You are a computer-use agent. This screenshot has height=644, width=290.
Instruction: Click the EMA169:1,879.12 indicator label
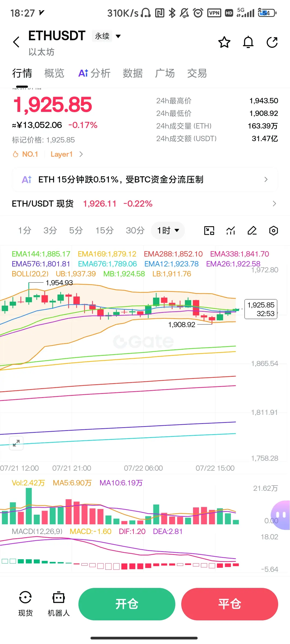coord(107,254)
